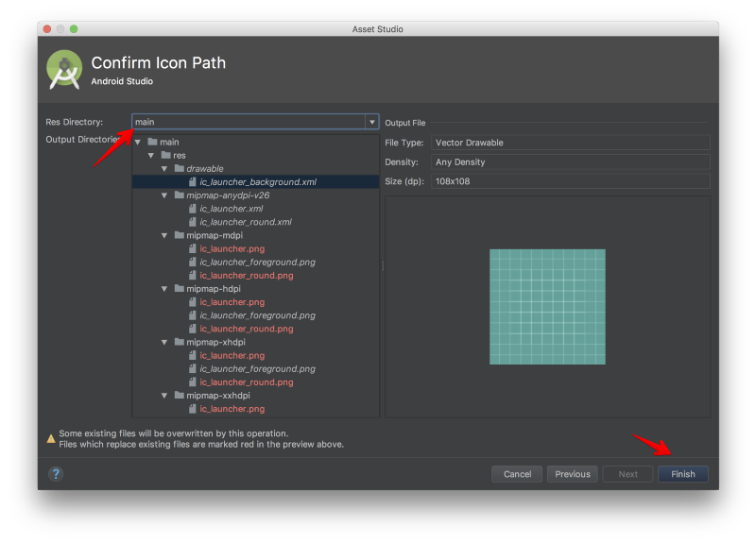Click the Cancel button
The image size is (756, 543).
(x=517, y=474)
